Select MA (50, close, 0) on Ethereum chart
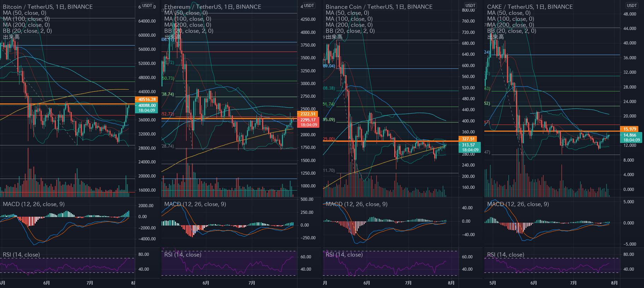 [x=186, y=13]
